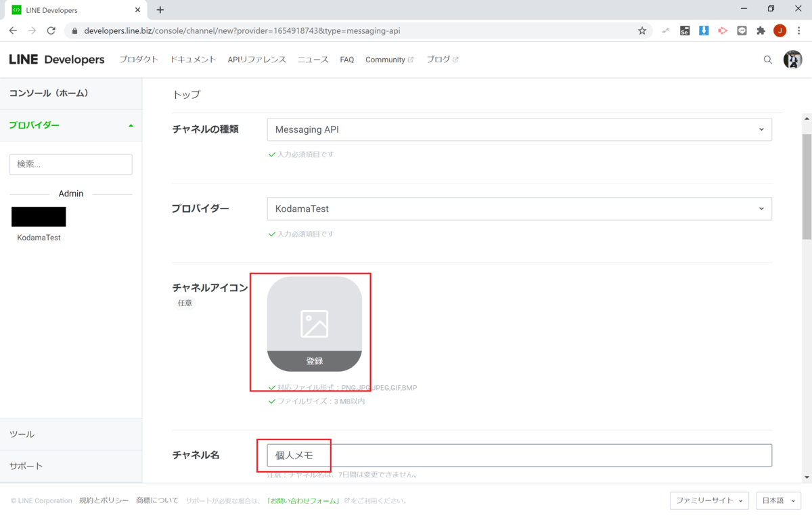Click the scrollbar down arrow
Viewport: 812px width, 518px height.
click(807, 477)
